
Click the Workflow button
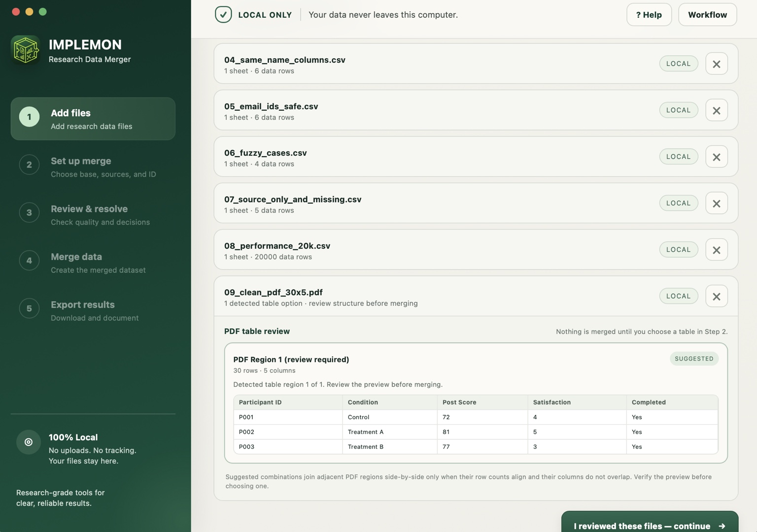pos(708,15)
